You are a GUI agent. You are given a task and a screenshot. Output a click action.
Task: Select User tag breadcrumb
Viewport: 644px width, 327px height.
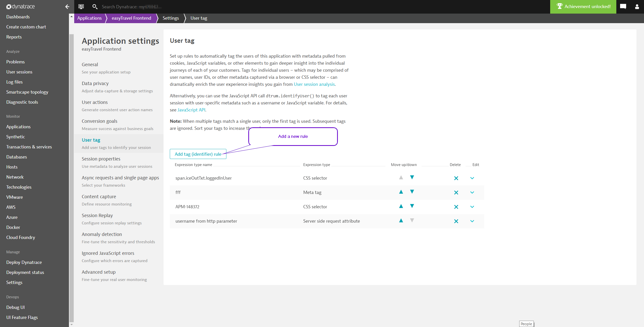199,18
